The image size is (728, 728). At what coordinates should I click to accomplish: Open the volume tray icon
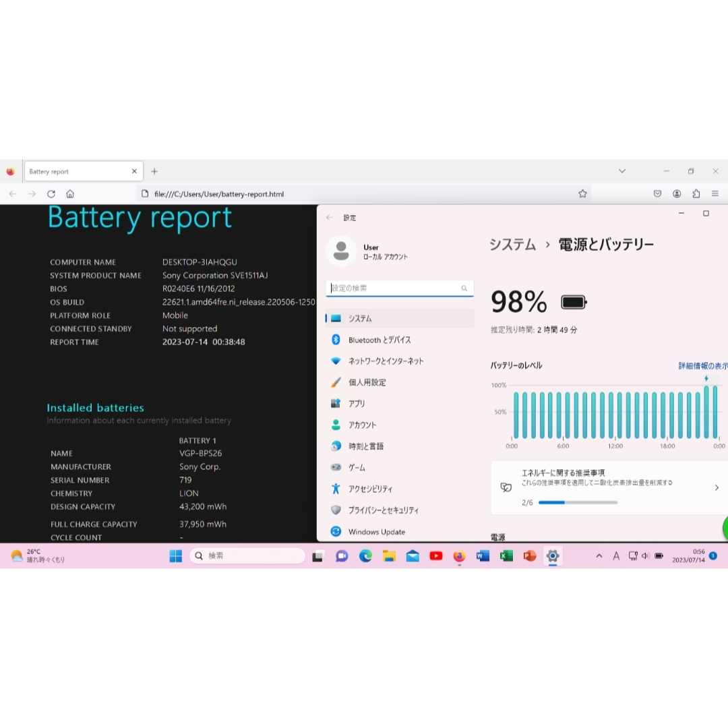tap(645, 555)
